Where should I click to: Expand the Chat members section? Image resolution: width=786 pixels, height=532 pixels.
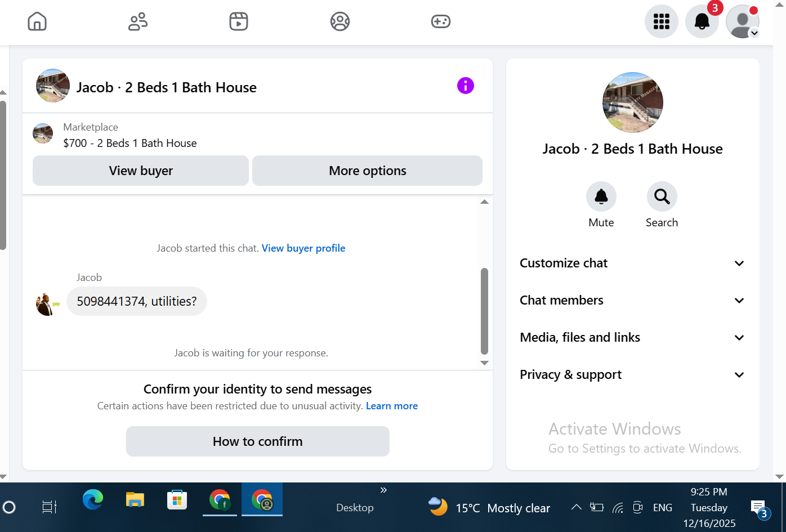click(632, 301)
